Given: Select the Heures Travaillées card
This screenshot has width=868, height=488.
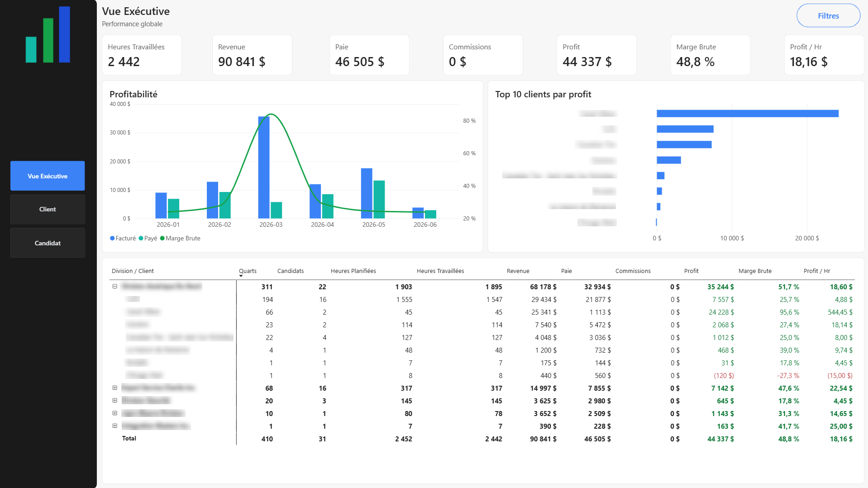Looking at the screenshot, I should pos(142,55).
